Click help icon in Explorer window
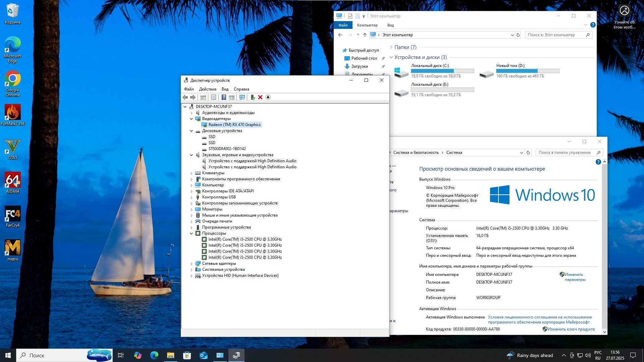Image resolution: width=644 pixels, height=362 pixels. pos(593,25)
